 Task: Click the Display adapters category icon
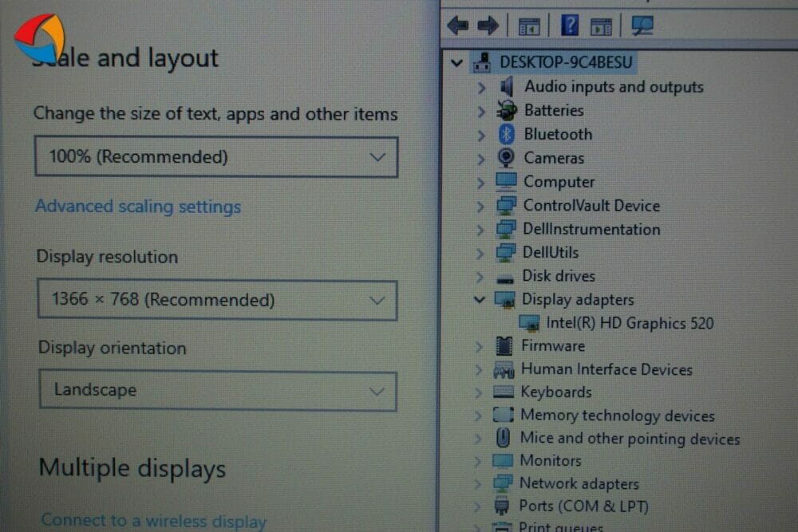504,300
